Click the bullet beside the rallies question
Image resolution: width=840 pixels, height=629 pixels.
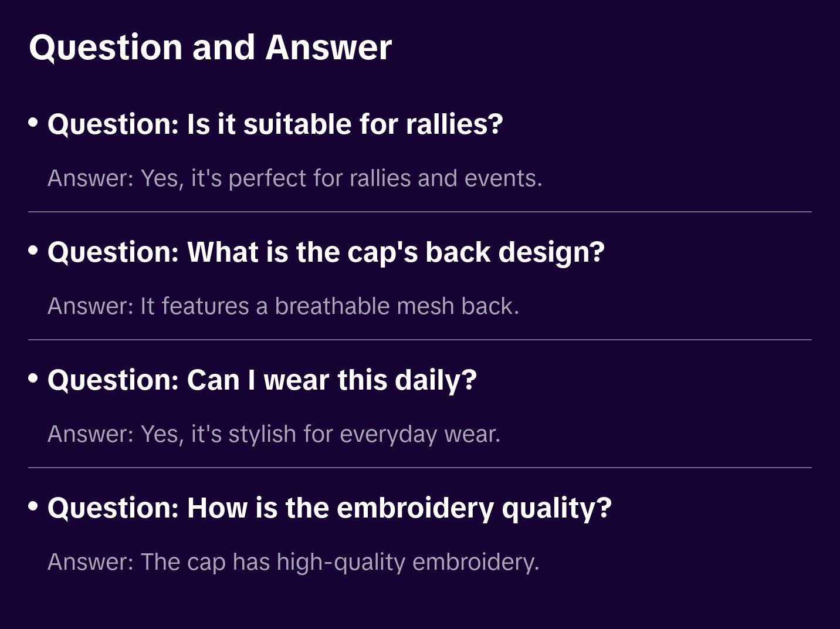(33, 123)
